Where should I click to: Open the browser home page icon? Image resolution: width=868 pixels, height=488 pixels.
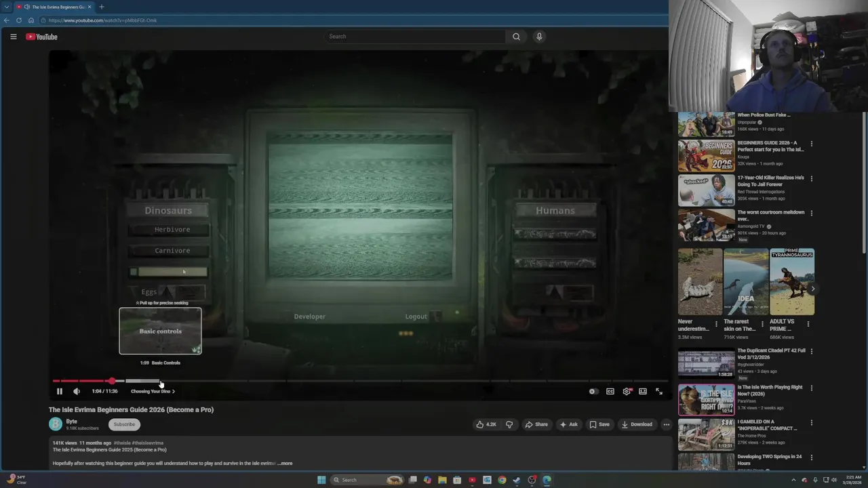coord(31,20)
